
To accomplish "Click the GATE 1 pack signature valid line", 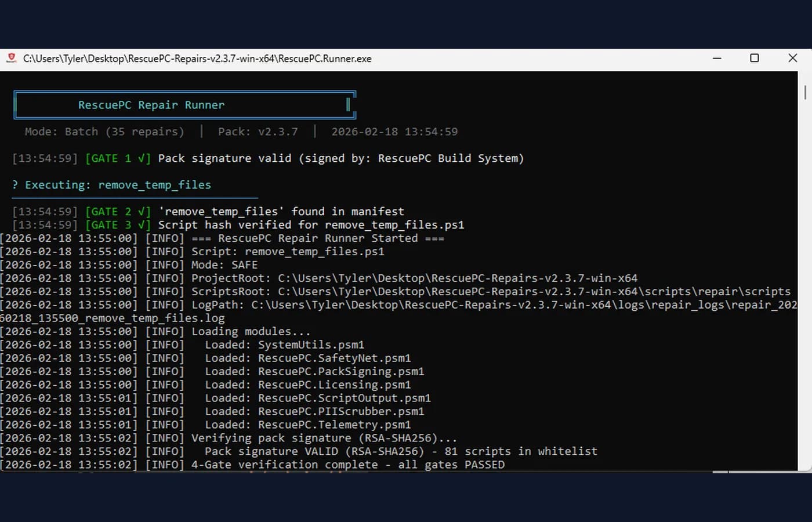I will (x=268, y=158).
